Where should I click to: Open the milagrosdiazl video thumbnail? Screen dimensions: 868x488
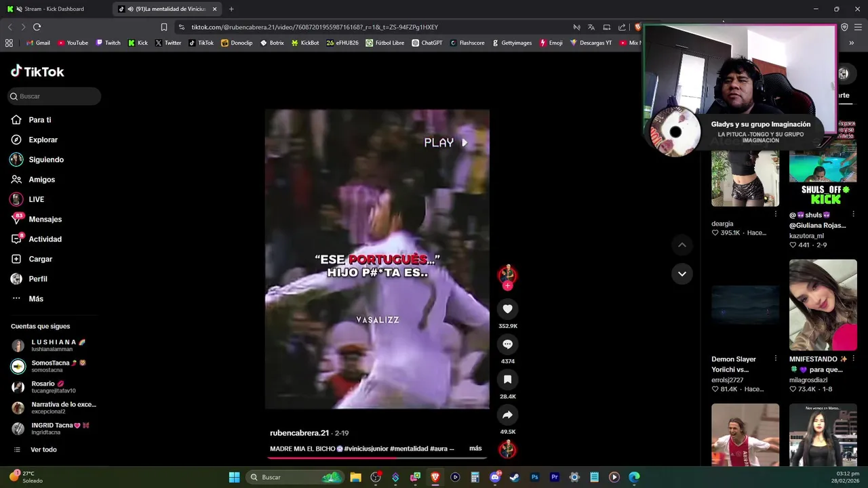coord(823,305)
